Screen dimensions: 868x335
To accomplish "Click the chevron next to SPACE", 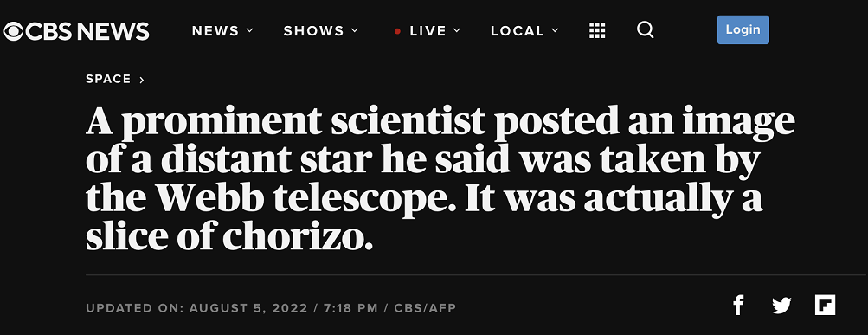I will coord(142,81).
